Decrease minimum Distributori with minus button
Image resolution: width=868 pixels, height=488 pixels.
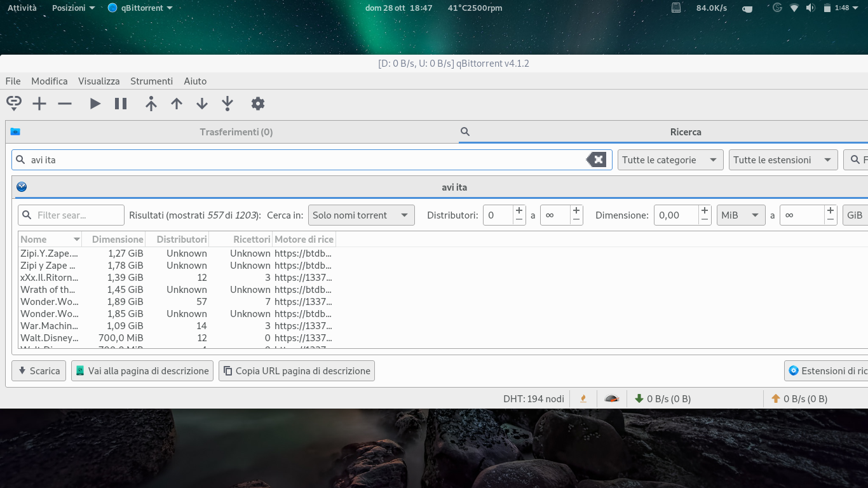pyautogui.click(x=519, y=220)
